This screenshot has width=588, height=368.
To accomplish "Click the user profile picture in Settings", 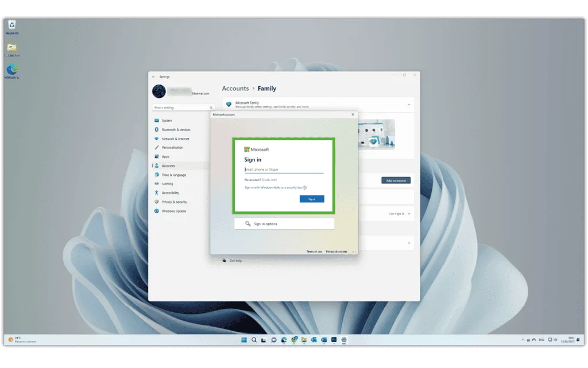I will [x=159, y=91].
